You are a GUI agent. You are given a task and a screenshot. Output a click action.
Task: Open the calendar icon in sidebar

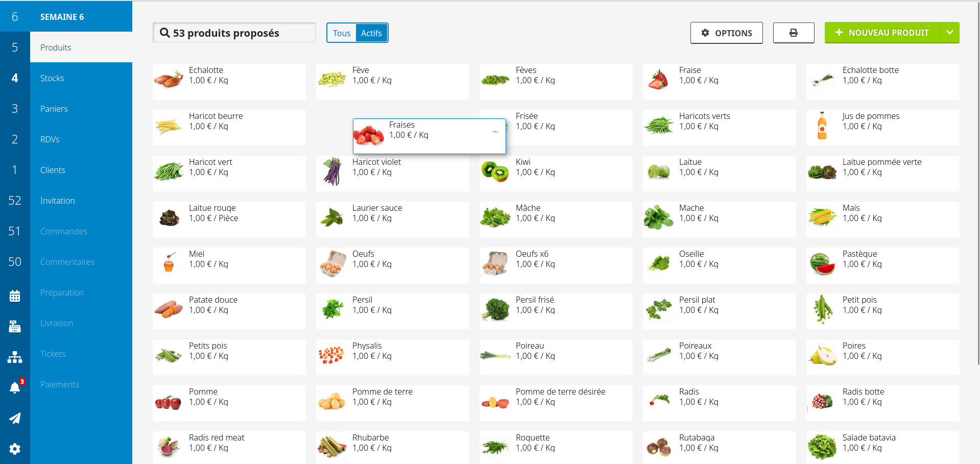[15, 296]
